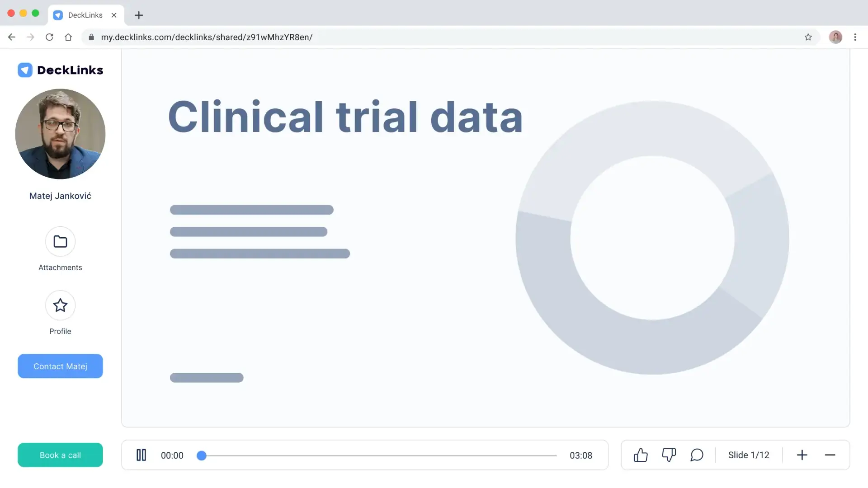Click the thumbs up icon
Viewport: 868px width, 488px height.
pyautogui.click(x=641, y=455)
